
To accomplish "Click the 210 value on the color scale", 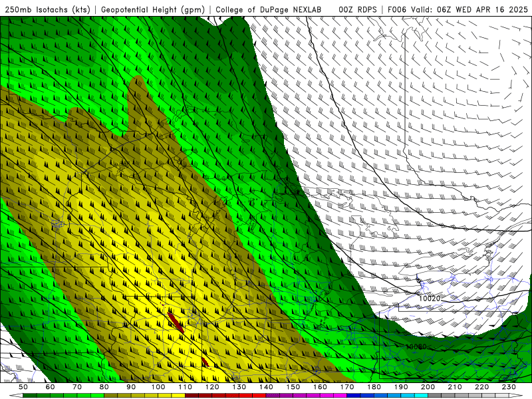I will coord(455,387).
